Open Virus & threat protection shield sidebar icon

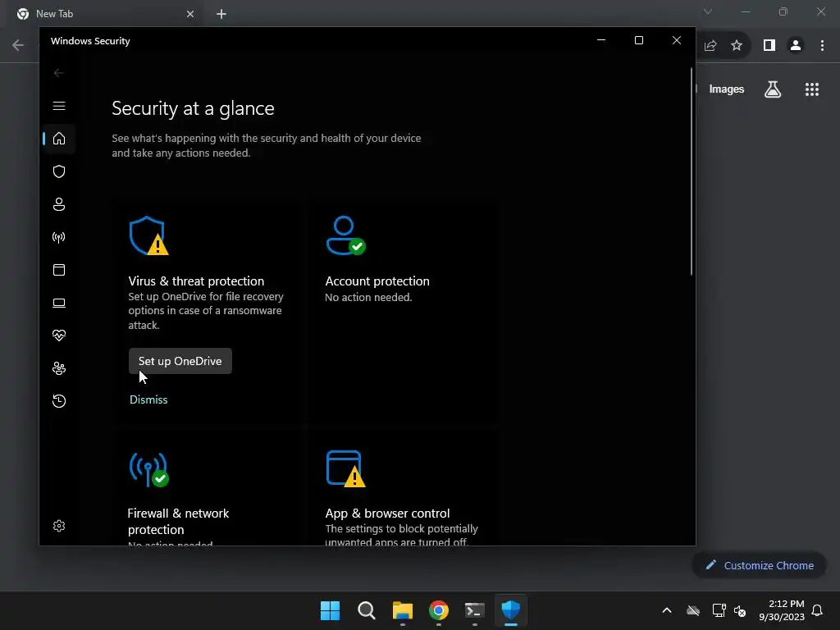[x=59, y=171]
